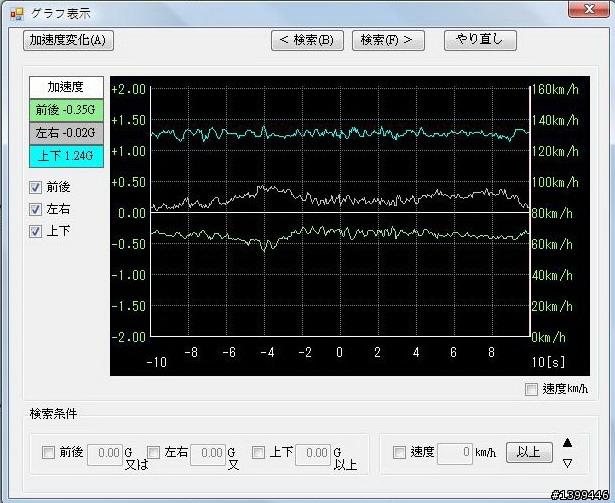This screenshot has height=503, width=615.
Task: Click the +2.00 axis label
Action: pos(128,90)
